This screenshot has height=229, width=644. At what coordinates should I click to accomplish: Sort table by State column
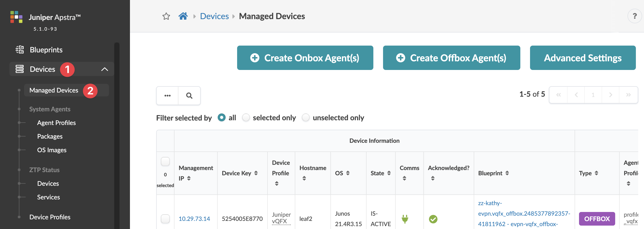(389, 173)
